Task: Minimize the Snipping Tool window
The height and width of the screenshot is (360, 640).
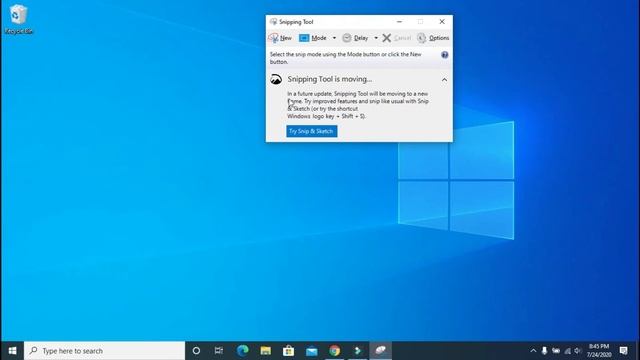Action: point(399,22)
